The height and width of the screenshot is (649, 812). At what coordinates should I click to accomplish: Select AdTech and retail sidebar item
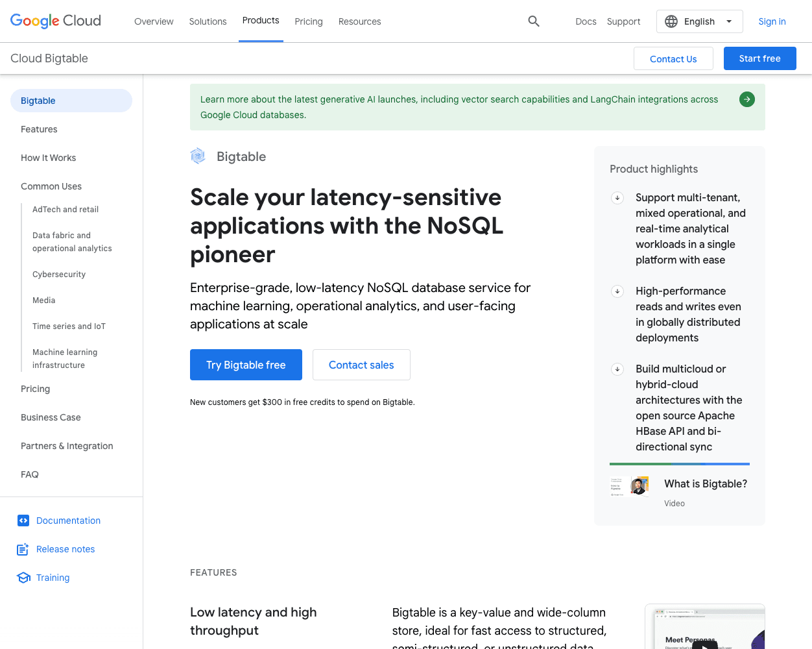point(66,210)
